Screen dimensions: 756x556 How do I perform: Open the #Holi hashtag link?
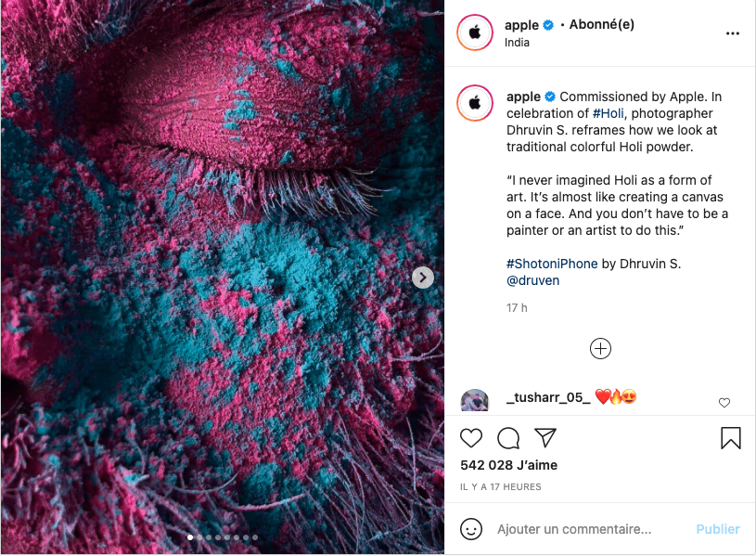tap(608, 113)
